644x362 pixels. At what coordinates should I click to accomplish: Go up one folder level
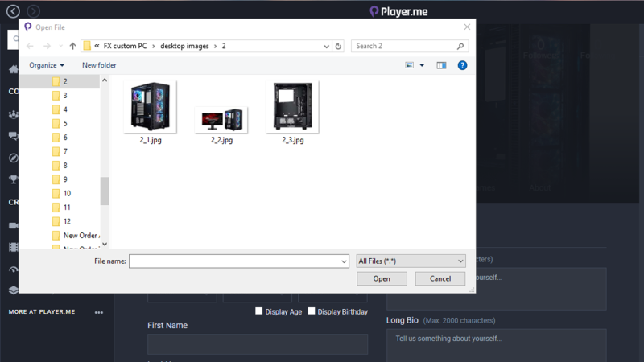(72, 46)
